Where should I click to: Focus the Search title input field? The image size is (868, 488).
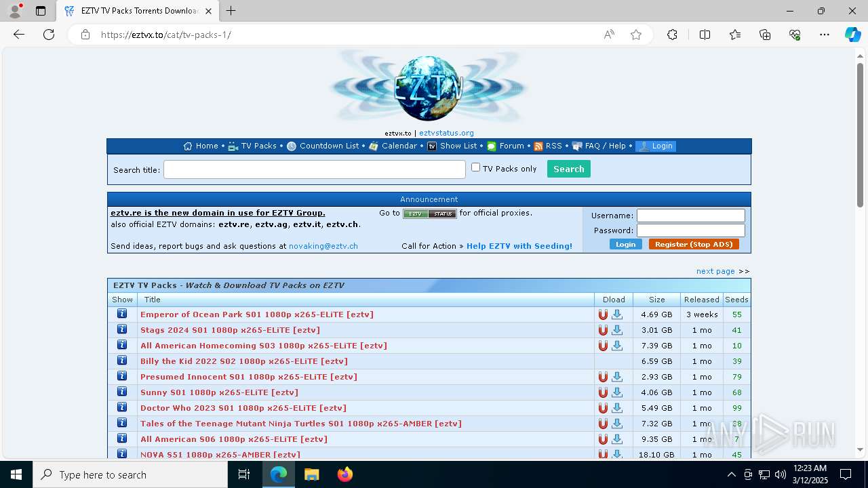point(315,169)
